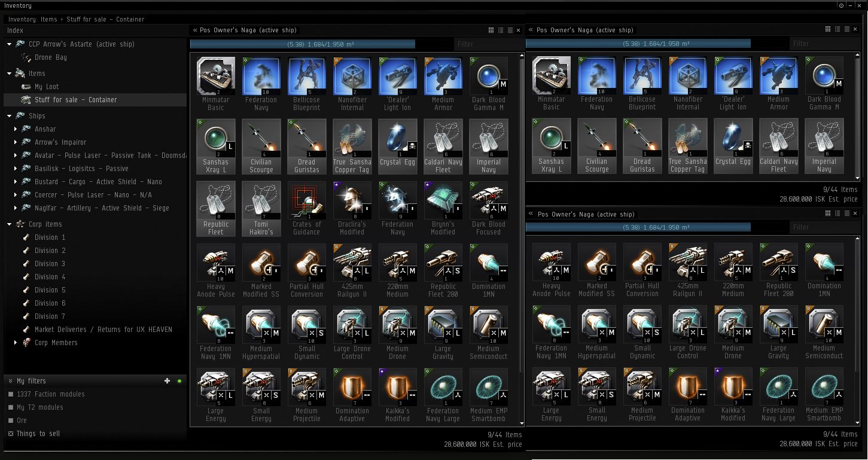Click the Domination Adaptive module in the main pane

click(352, 395)
